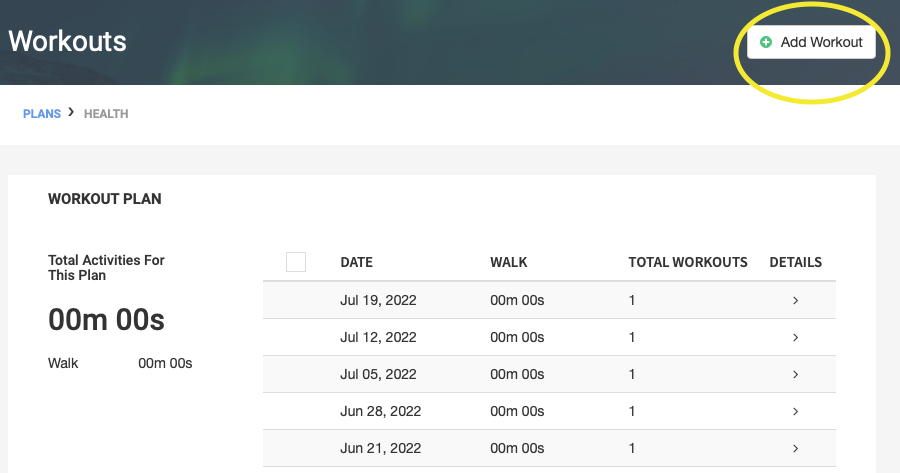900x473 pixels.
Task: Click the large 00m 00s total time
Action: (x=106, y=320)
